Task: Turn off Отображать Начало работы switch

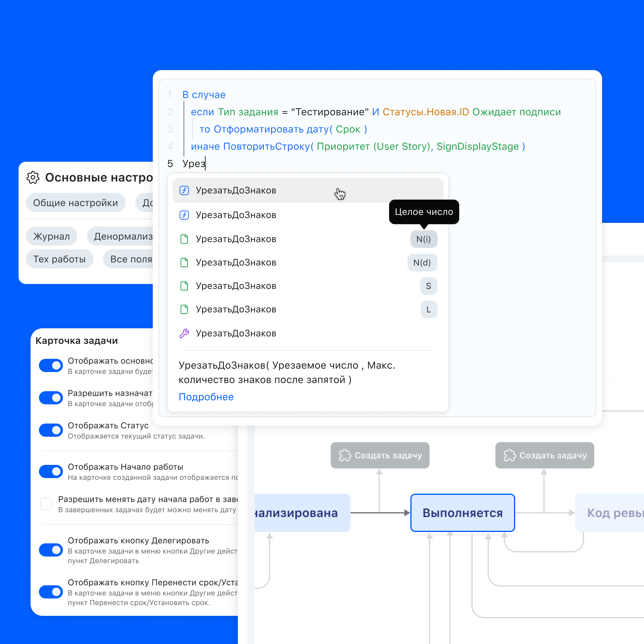Action: tap(51, 471)
